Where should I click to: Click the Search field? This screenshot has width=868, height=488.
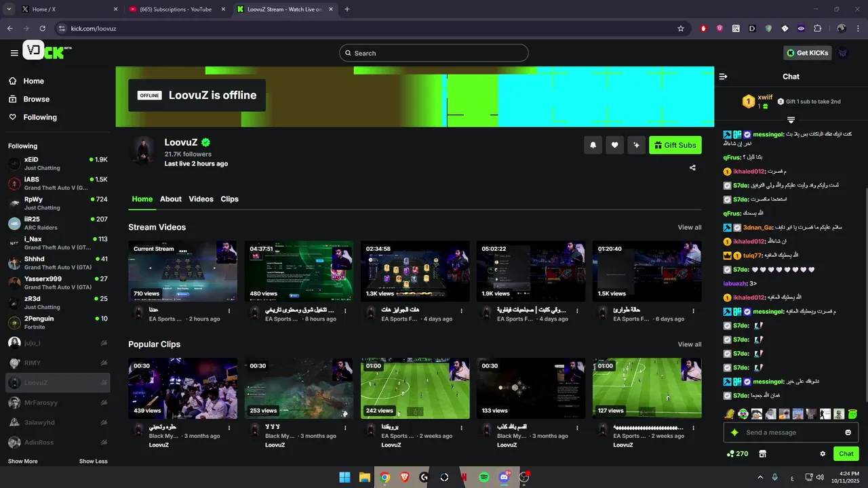(434, 53)
